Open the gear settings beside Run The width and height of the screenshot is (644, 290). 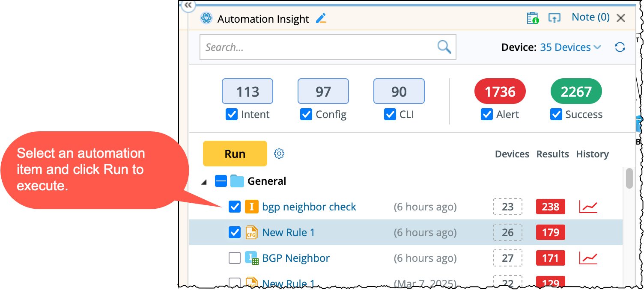click(x=279, y=154)
